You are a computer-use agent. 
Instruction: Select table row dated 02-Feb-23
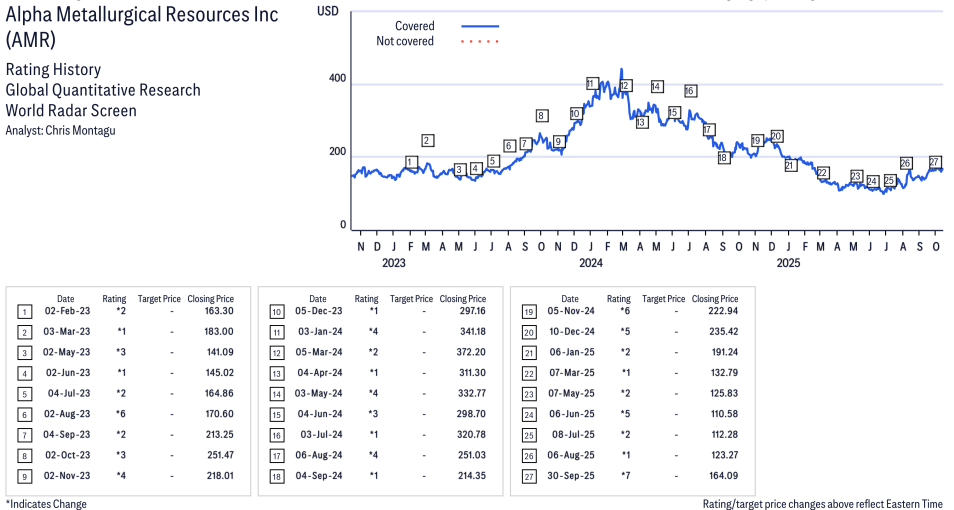pyautogui.click(x=130, y=311)
